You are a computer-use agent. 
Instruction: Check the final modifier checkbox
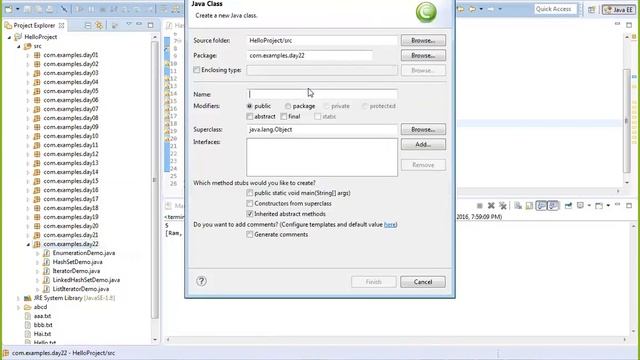click(284, 116)
